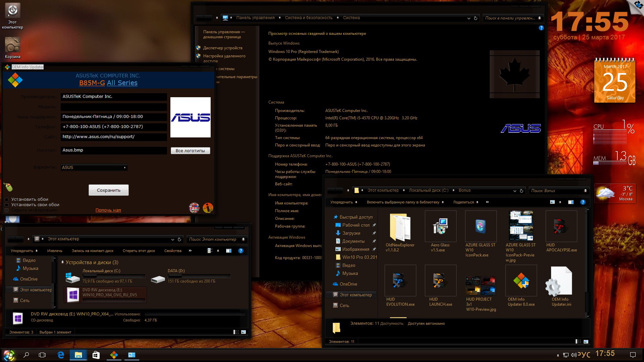Open HUD APOCALYPSE.exe file
The width and height of the screenshot is (644, 362).
(x=561, y=232)
